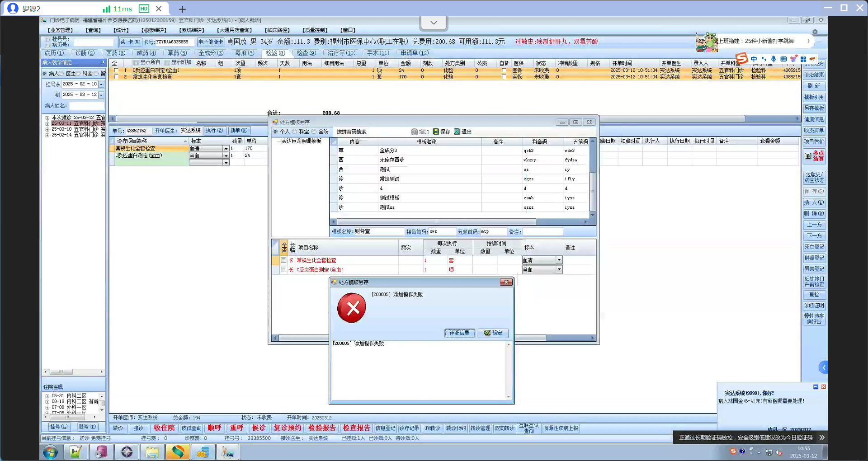Check the 常规生化全套检查 row checkbox in dialog
This screenshot has height=461, width=868.
click(x=283, y=260)
